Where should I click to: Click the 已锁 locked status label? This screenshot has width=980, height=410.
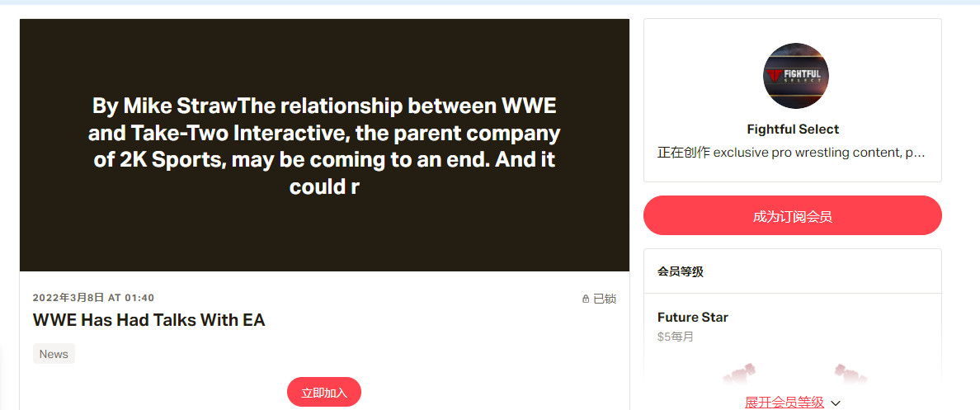(605, 299)
